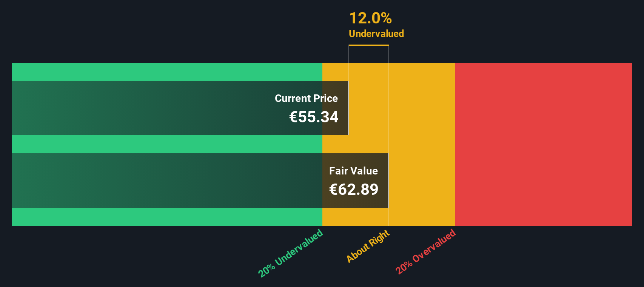Click the 12.0% percentage heading

point(370,18)
